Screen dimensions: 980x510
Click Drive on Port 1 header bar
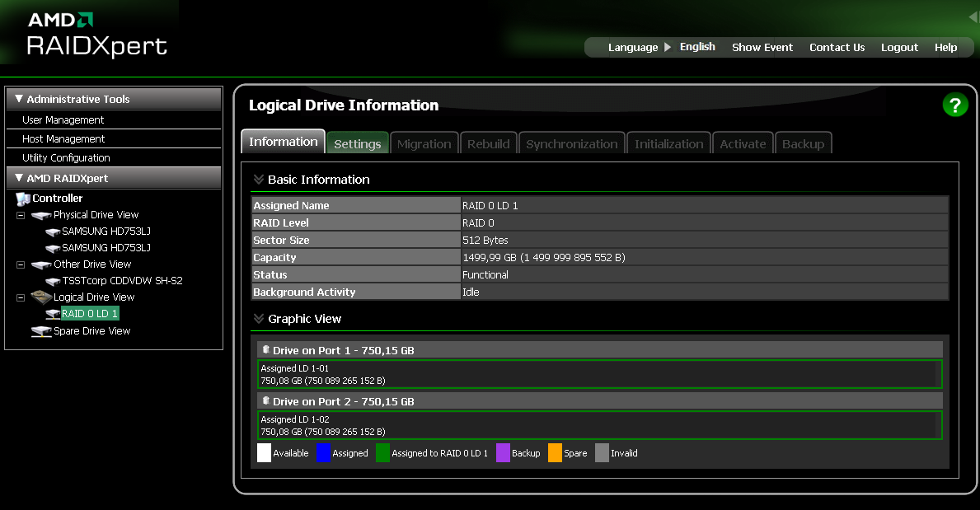pyautogui.click(x=600, y=350)
